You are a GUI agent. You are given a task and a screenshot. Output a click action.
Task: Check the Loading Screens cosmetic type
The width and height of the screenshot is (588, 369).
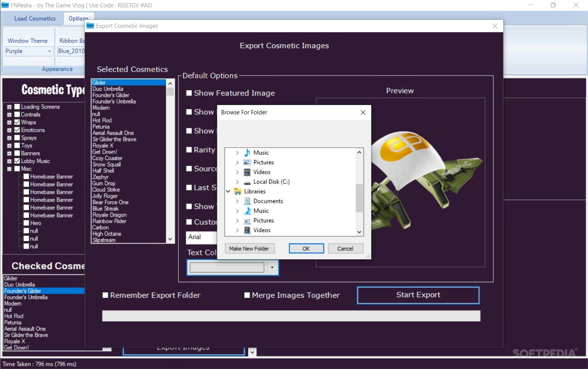[x=17, y=107]
